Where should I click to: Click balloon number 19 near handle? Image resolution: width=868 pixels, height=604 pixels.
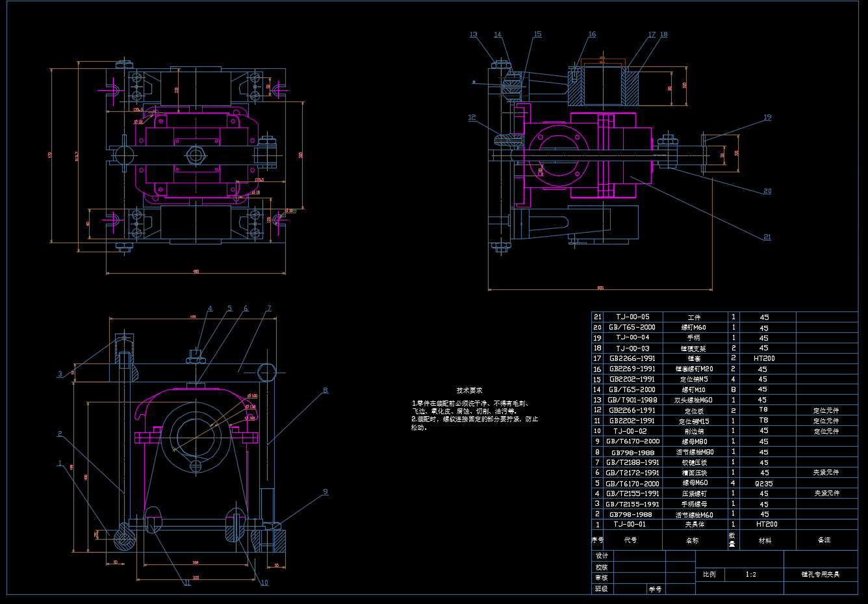coord(767,118)
